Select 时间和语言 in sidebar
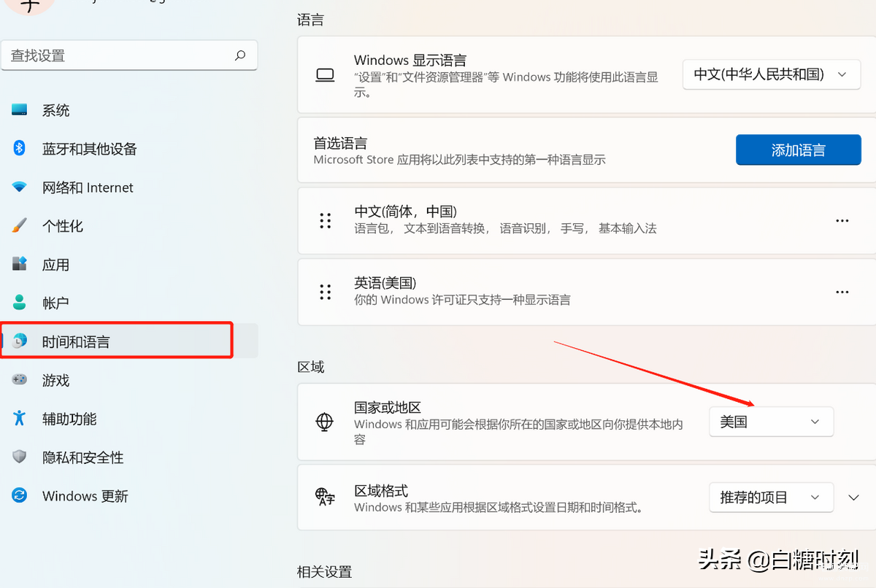The width and height of the screenshot is (876, 588). (x=128, y=341)
